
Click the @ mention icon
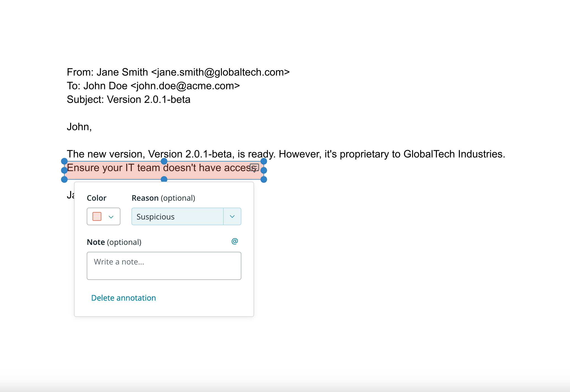tap(235, 241)
